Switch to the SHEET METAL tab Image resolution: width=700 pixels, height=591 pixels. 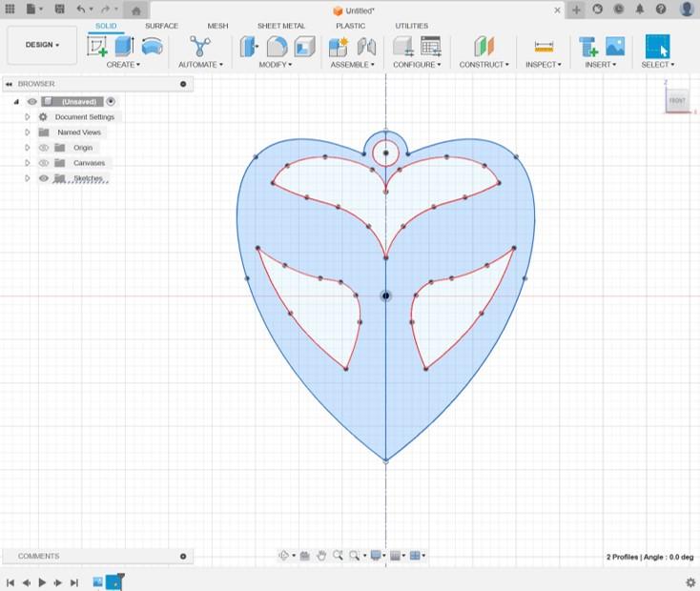click(281, 26)
